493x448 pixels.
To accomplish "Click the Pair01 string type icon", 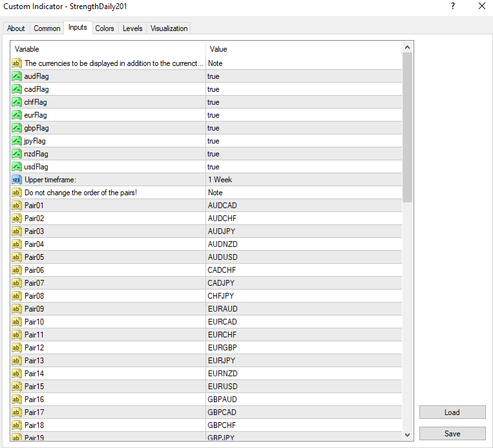I will point(17,206).
